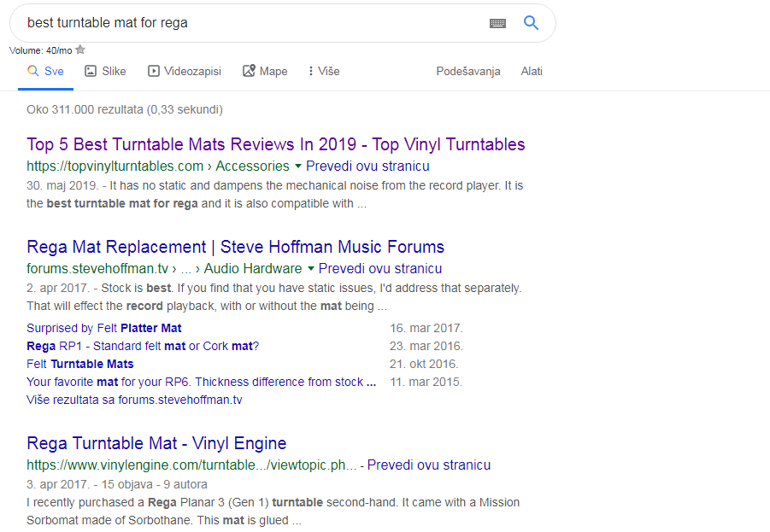Click the star icon beside Volume

pyautogui.click(x=80, y=50)
